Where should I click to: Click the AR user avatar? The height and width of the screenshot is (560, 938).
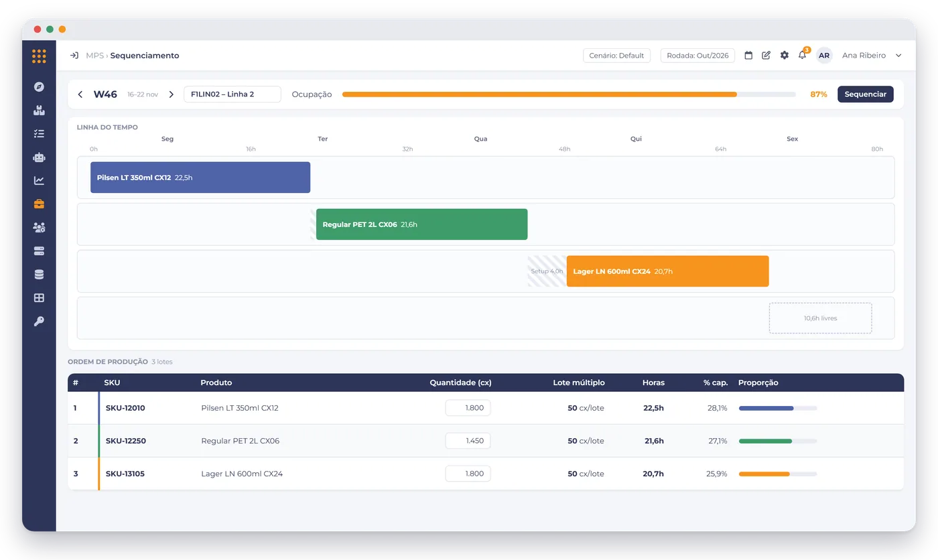(x=824, y=56)
